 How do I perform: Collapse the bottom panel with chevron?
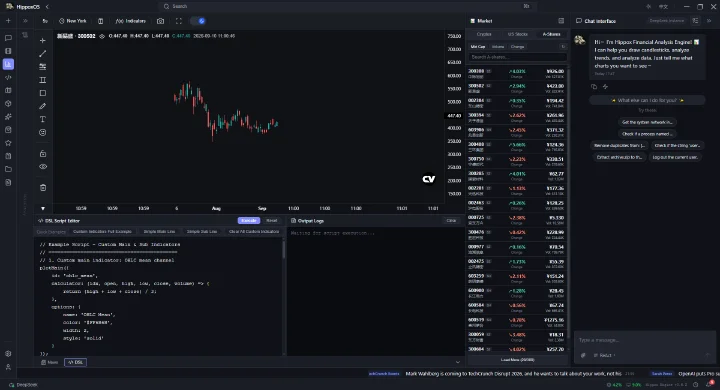coord(457,362)
